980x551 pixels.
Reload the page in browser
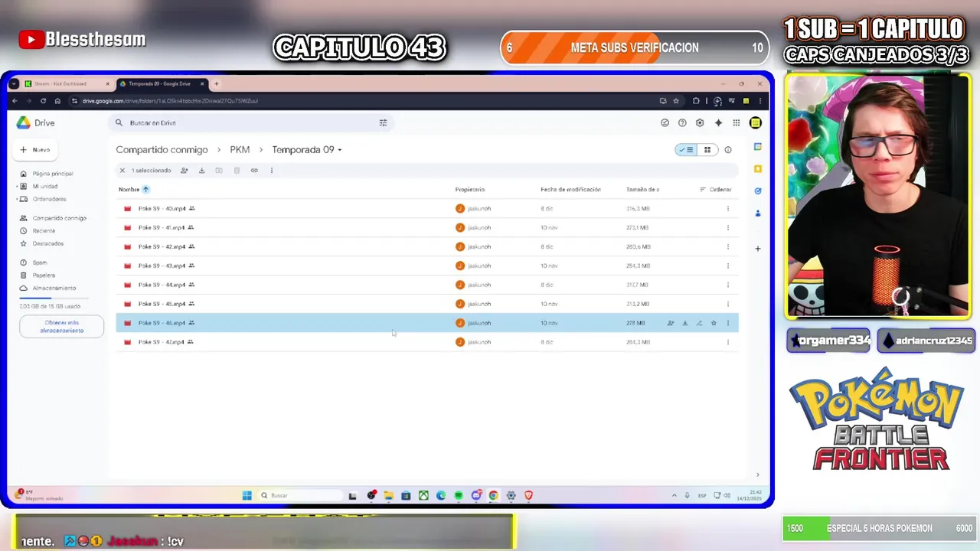tap(43, 101)
